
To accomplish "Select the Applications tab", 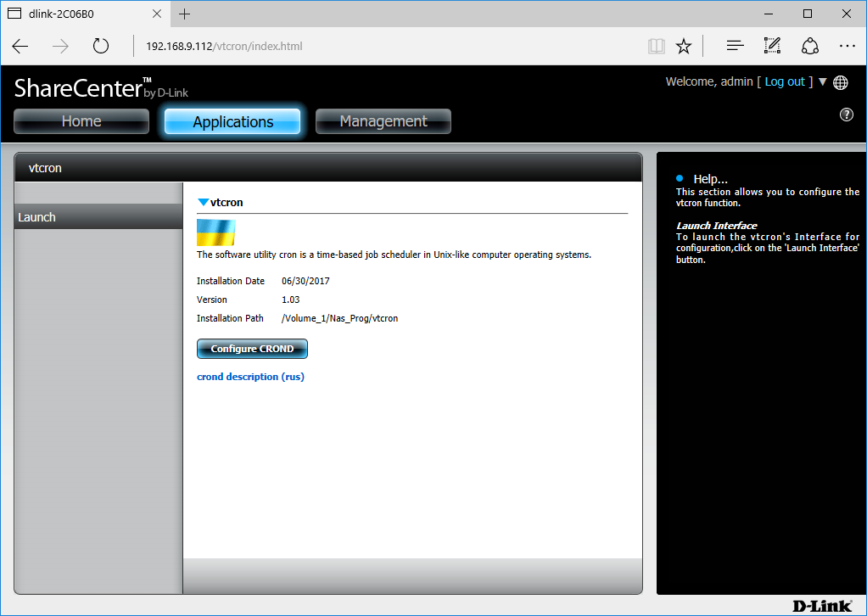I will click(x=232, y=121).
